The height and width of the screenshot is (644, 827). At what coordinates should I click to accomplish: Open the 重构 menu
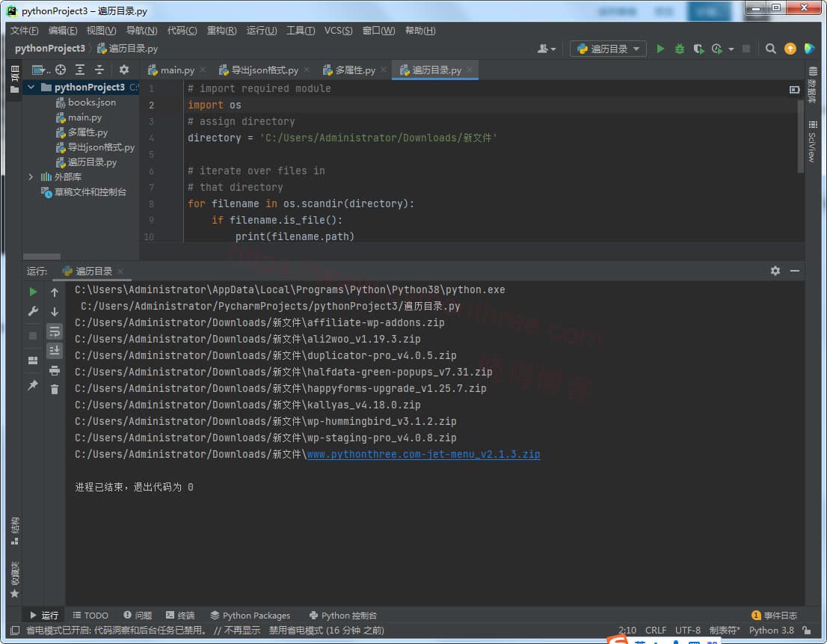point(221,31)
